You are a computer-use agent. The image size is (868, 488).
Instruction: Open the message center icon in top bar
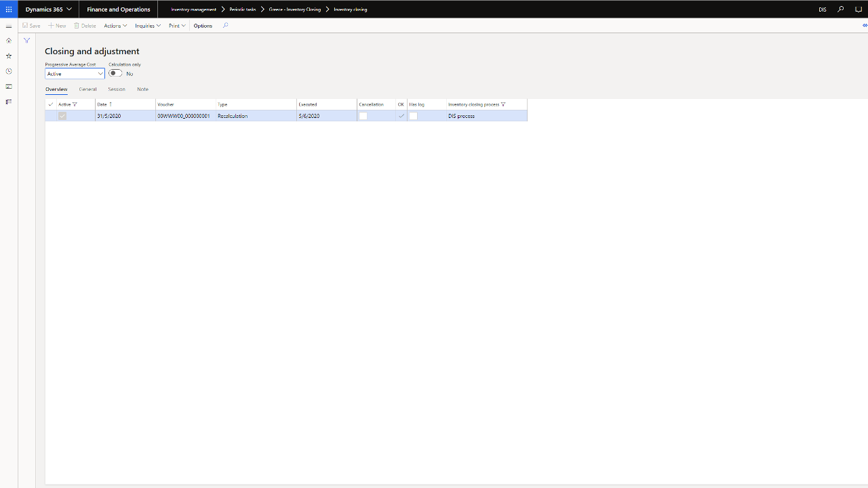click(x=859, y=9)
